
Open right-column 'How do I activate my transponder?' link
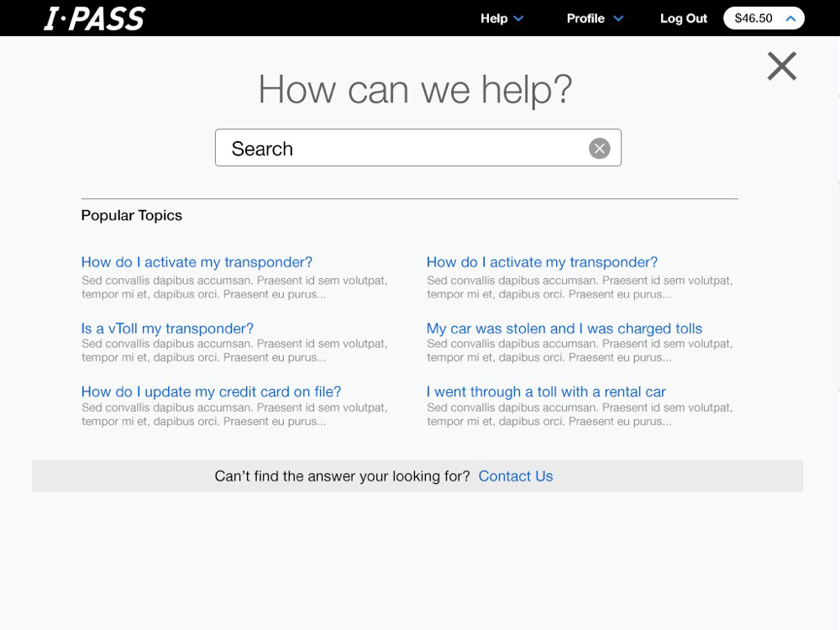click(x=542, y=262)
